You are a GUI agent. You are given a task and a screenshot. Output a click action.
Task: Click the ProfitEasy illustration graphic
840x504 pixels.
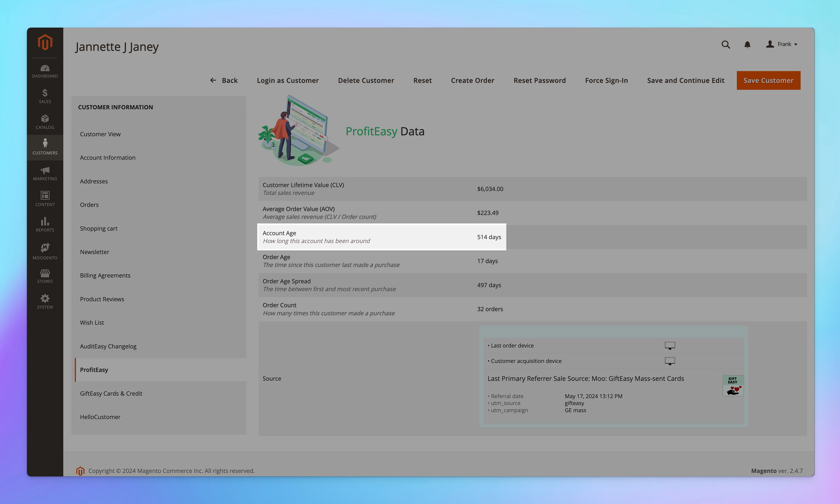click(x=299, y=131)
